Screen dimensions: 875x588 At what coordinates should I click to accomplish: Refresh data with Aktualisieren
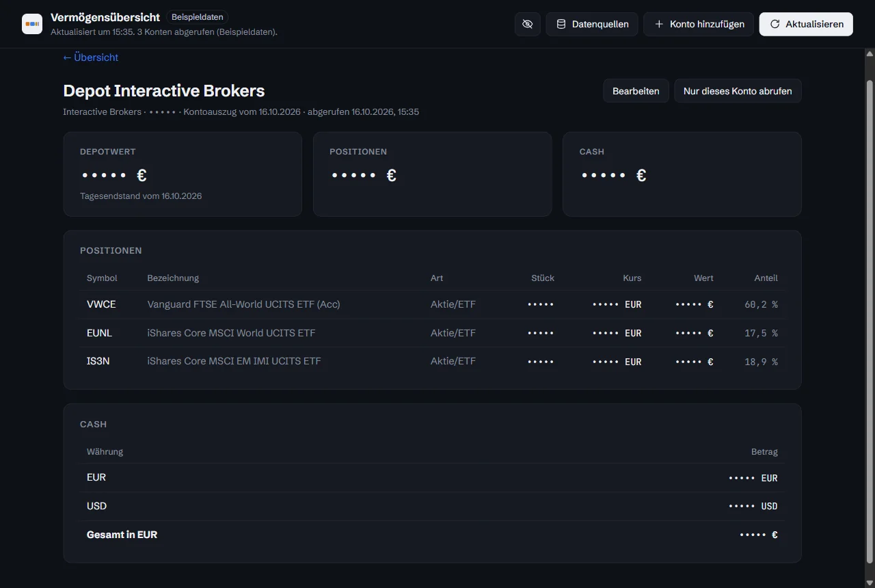pos(806,24)
